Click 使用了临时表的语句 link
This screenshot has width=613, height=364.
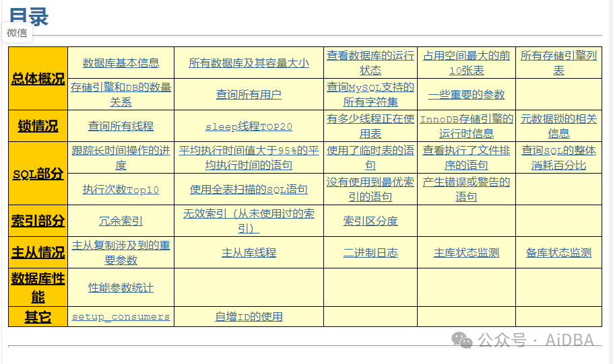[x=370, y=158]
